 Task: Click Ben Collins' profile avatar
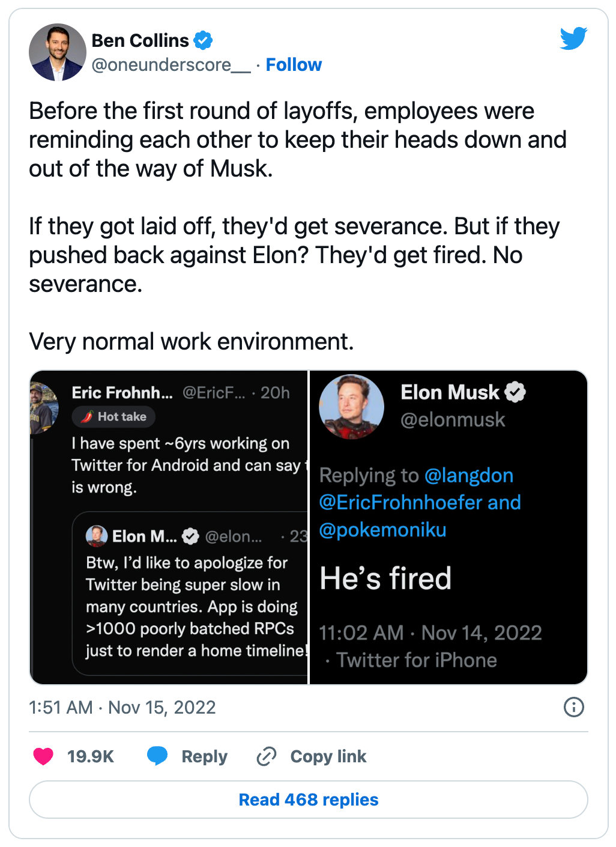point(58,53)
